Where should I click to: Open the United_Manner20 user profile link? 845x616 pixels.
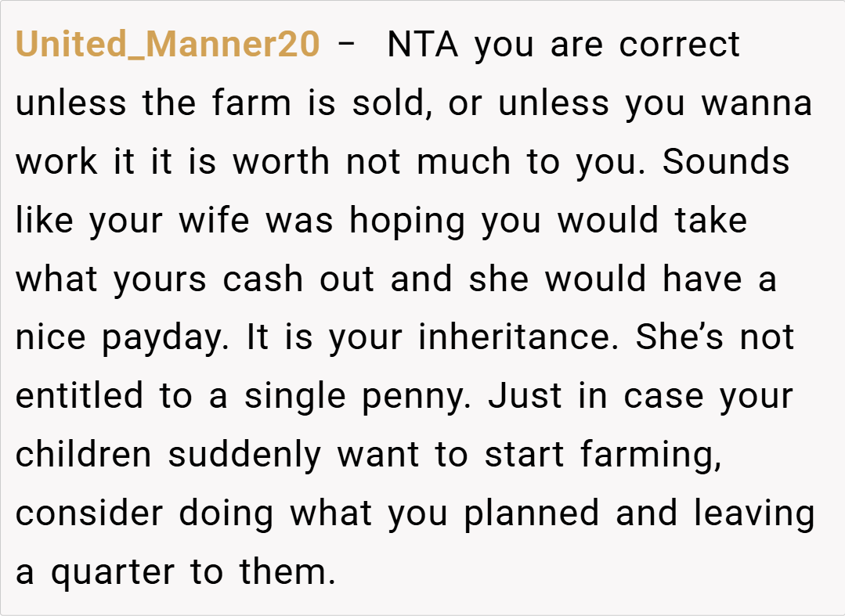click(x=168, y=45)
